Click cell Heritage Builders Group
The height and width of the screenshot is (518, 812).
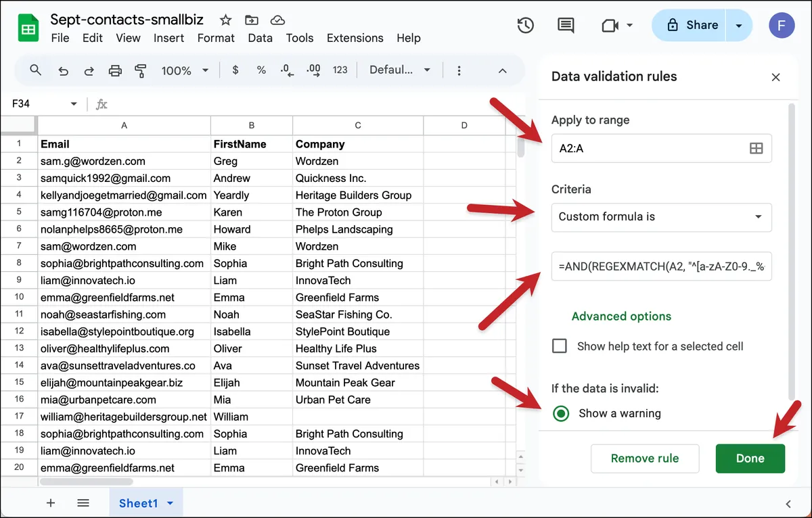358,195
